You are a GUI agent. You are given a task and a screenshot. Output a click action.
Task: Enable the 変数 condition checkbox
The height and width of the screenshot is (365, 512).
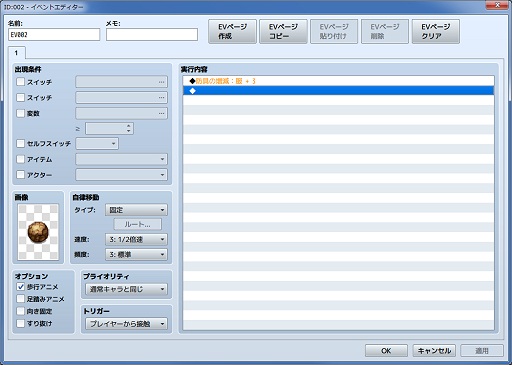coord(21,113)
